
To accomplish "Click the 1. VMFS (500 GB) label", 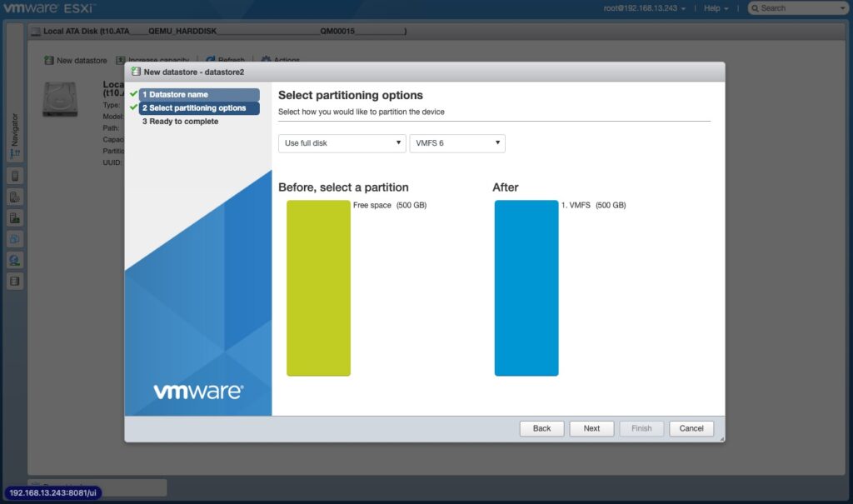I will coord(593,205).
